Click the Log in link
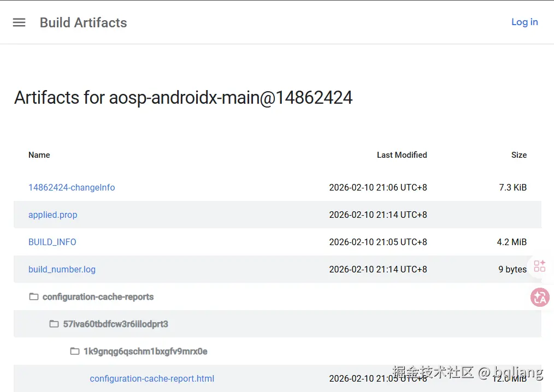The height and width of the screenshot is (392, 554). pos(524,22)
